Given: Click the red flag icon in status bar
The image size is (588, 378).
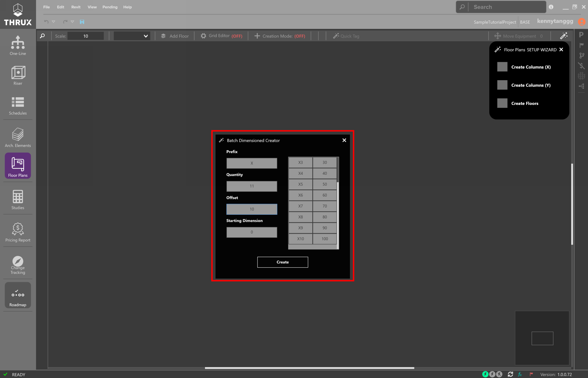Looking at the screenshot, I should pyautogui.click(x=531, y=374).
